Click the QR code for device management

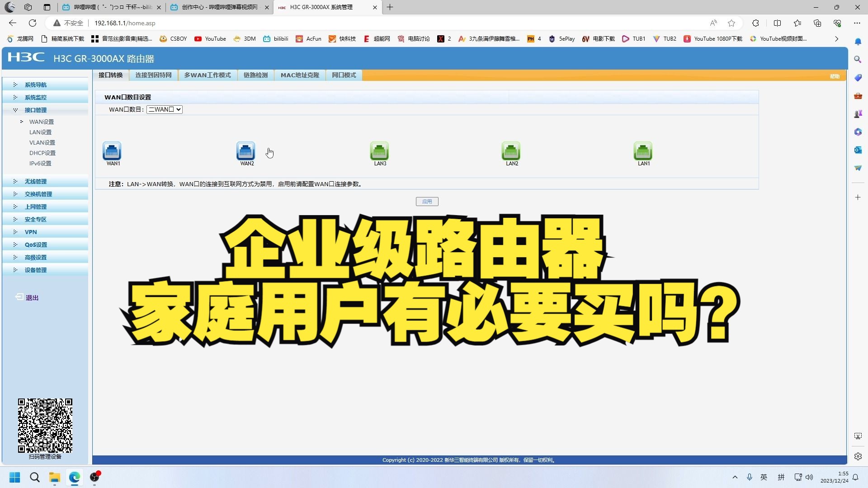click(x=45, y=425)
